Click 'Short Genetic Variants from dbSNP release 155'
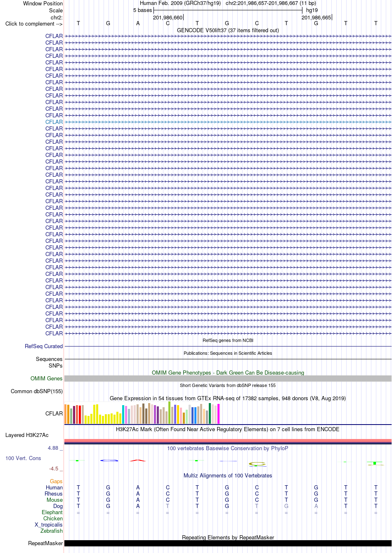Image resolution: width=392 pixels, height=553 pixels. tap(228, 385)
